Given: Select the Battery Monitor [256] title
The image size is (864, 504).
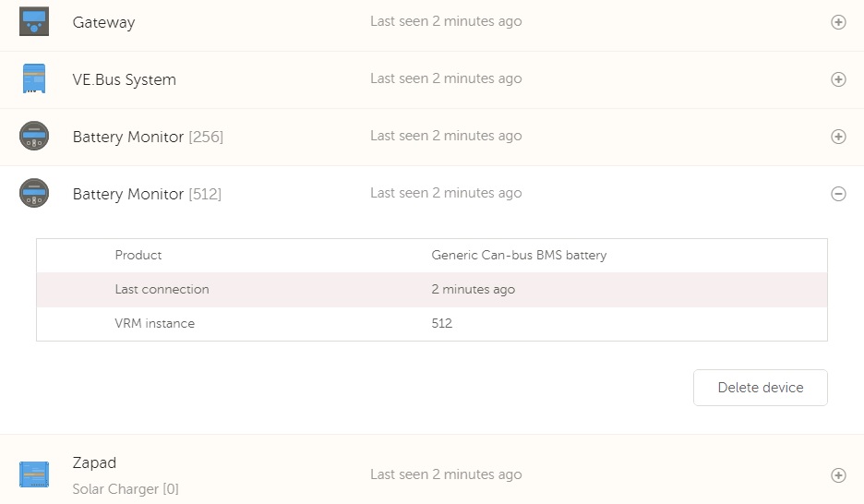Looking at the screenshot, I should 148,137.
